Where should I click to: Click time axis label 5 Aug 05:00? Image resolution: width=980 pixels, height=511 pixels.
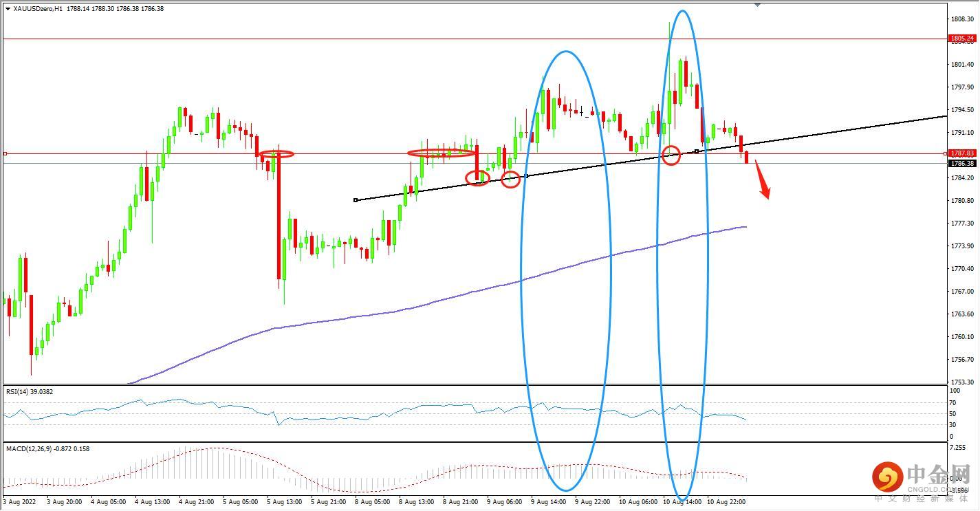240,502
